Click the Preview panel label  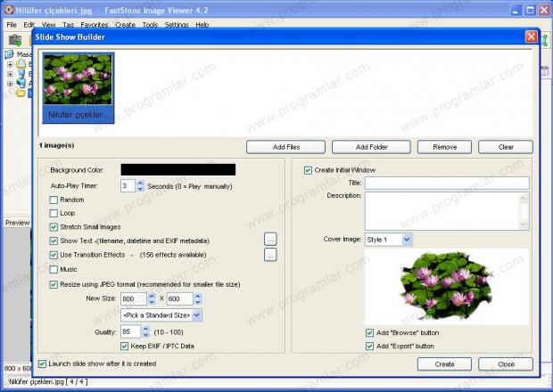(x=18, y=223)
